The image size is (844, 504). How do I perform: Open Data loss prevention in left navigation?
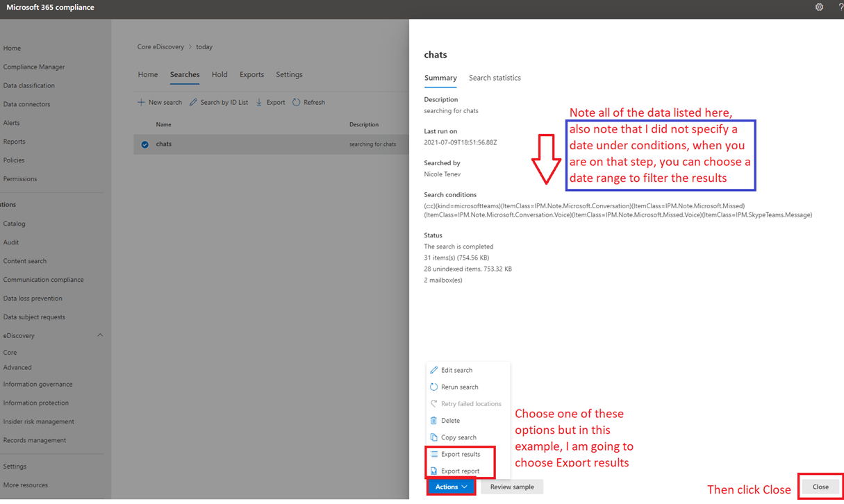pos(33,299)
